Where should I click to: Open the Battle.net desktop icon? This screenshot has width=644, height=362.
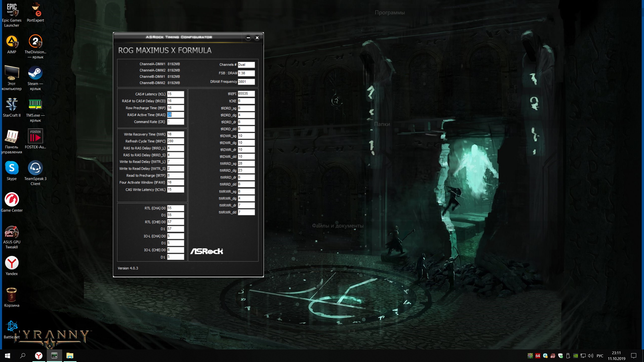[12, 326]
